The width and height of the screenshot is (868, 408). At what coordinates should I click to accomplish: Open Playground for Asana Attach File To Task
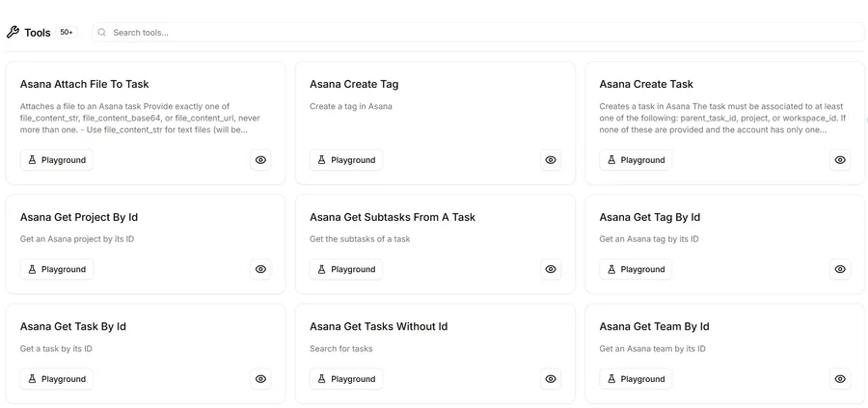pos(57,160)
